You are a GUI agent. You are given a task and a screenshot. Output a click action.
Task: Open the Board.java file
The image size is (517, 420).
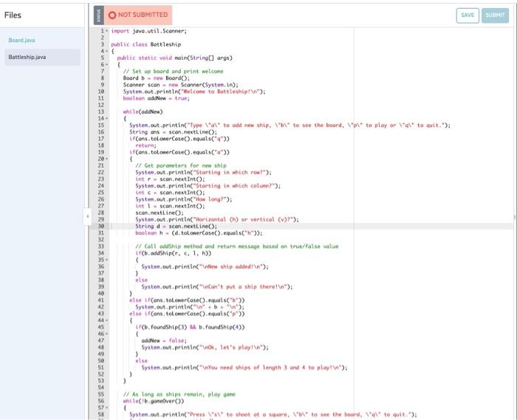(x=21, y=40)
